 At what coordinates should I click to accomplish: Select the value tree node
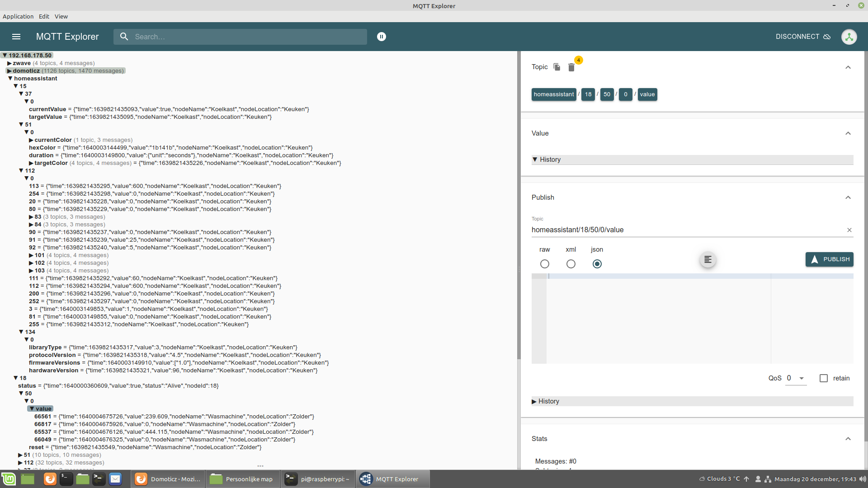pyautogui.click(x=41, y=409)
